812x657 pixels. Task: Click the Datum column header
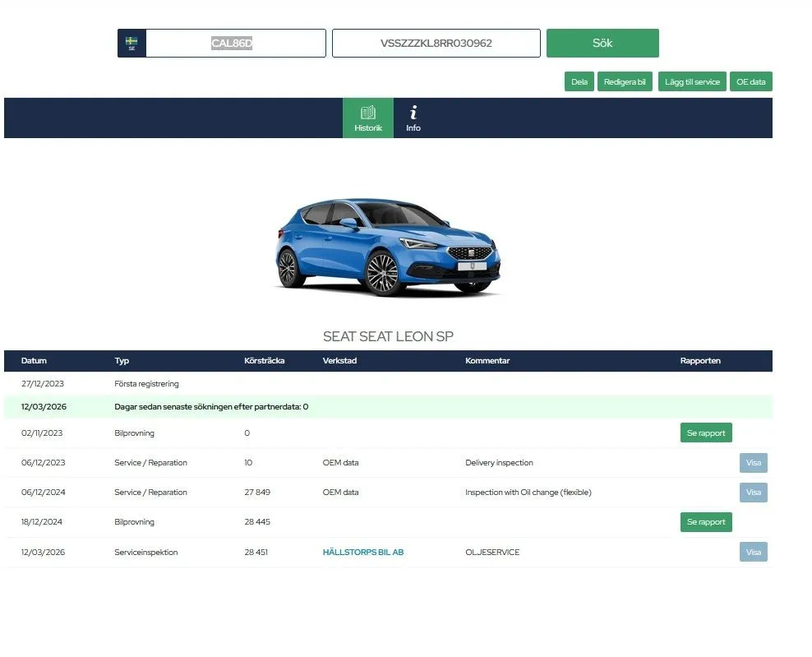pyautogui.click(x=34, y=361)
